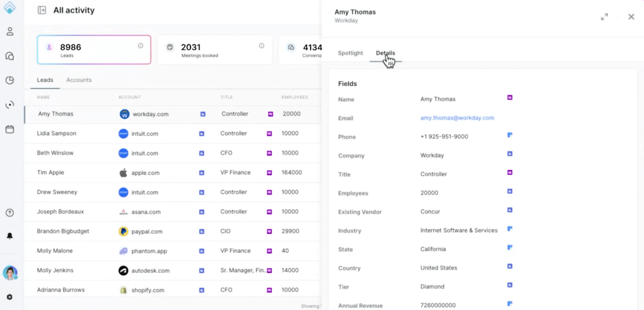
Task: Open the Amy Thomas lead row
Action: tap(173, 114)
